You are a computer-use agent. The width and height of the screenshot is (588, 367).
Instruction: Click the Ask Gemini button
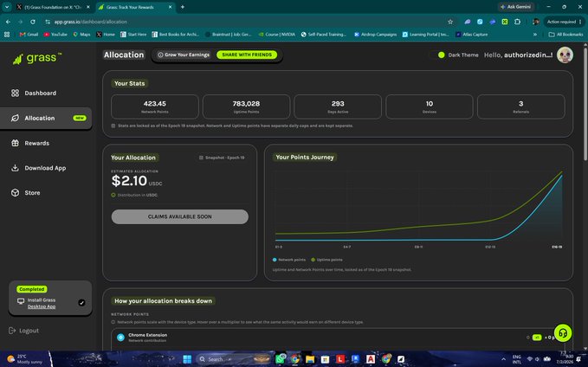[515, 7]
